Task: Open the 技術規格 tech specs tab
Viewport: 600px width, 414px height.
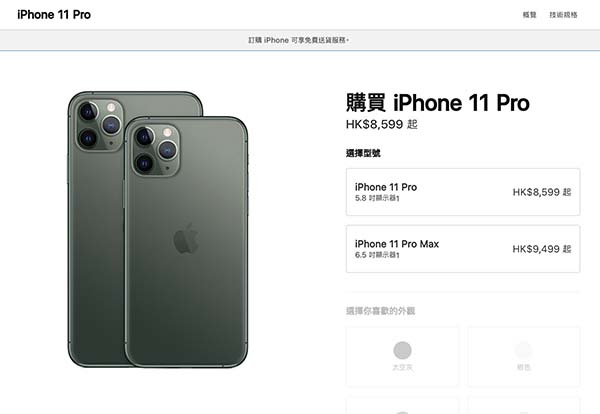Action: 563,15
